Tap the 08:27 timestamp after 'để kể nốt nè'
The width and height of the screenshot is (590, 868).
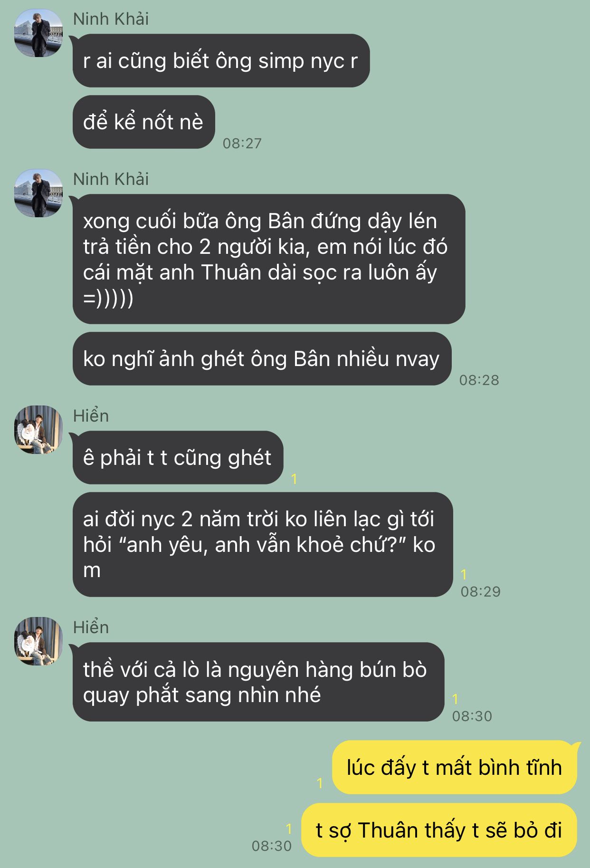click(242, 144)
